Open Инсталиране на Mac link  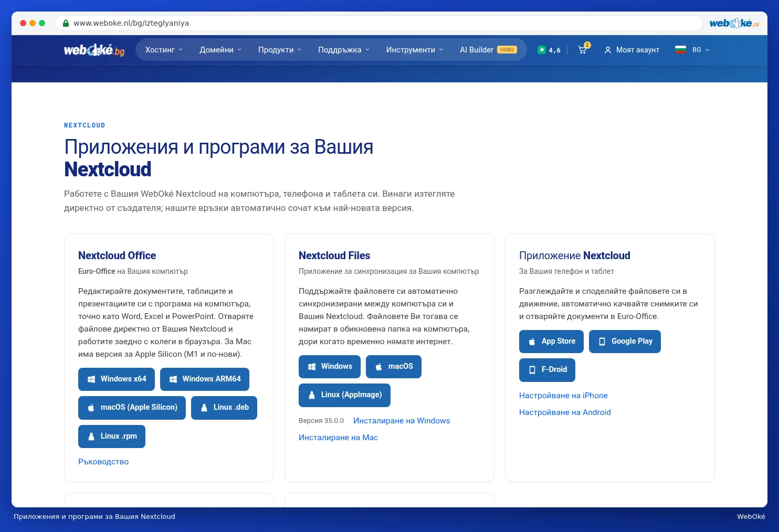pos(338,438)
